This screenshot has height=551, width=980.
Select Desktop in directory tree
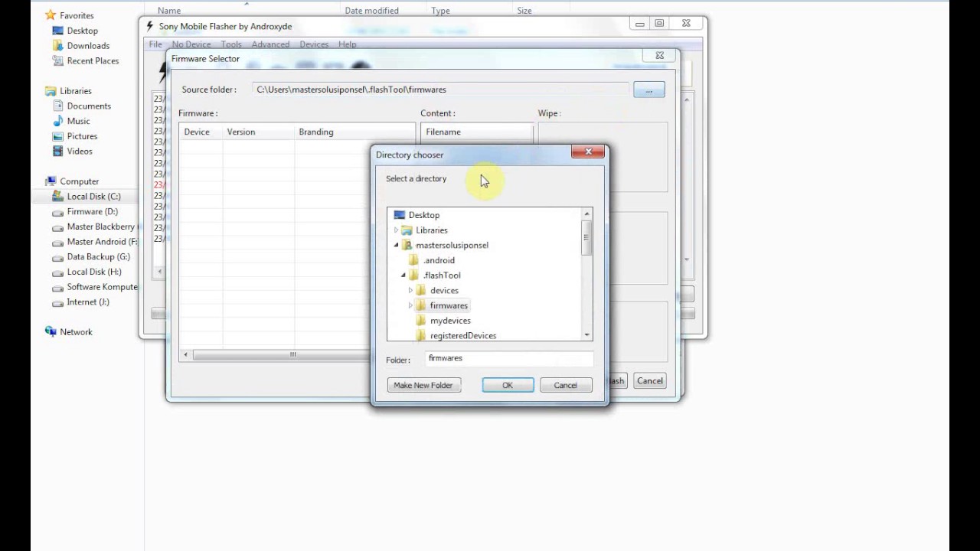tap(424, 215)
